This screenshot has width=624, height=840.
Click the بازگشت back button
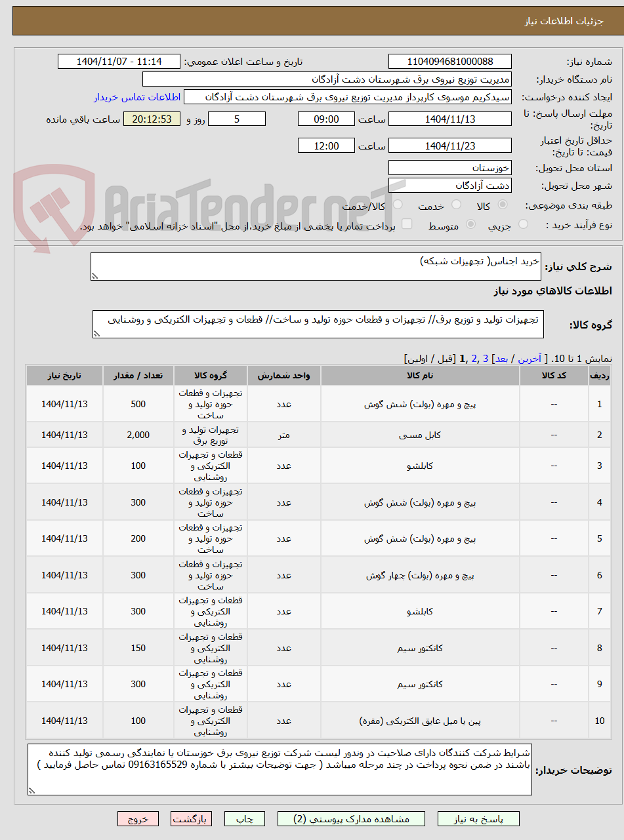[192, 819]
